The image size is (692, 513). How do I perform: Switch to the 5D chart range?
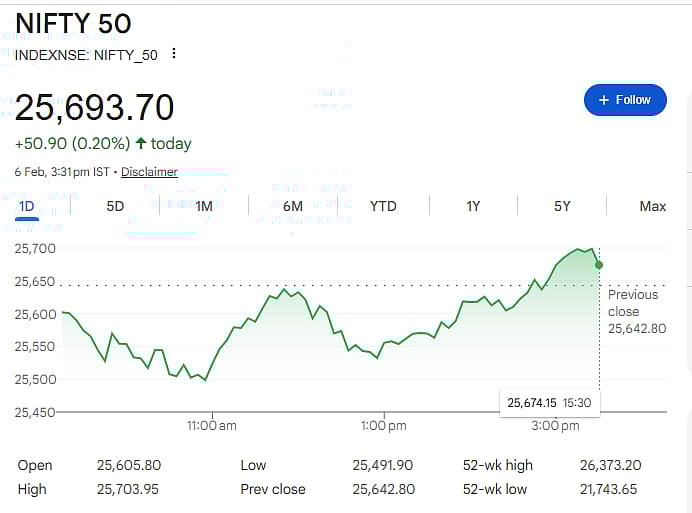[115, 206]
